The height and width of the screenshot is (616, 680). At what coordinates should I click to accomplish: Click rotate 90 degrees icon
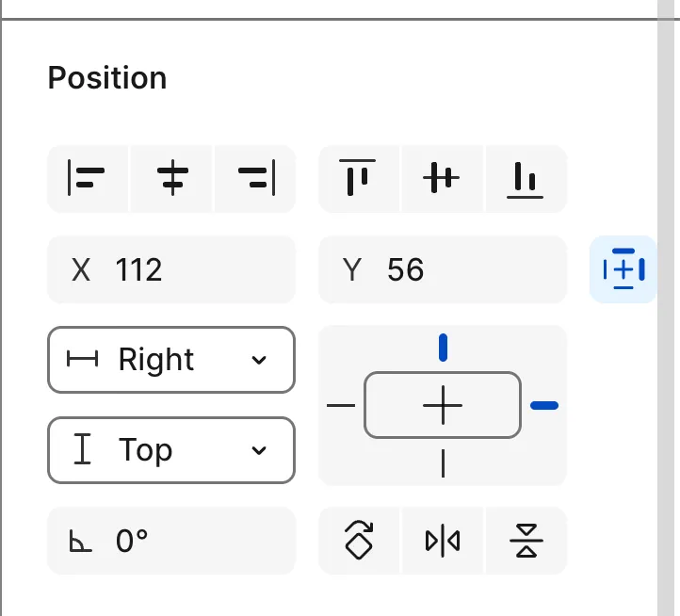pos(359,541)
